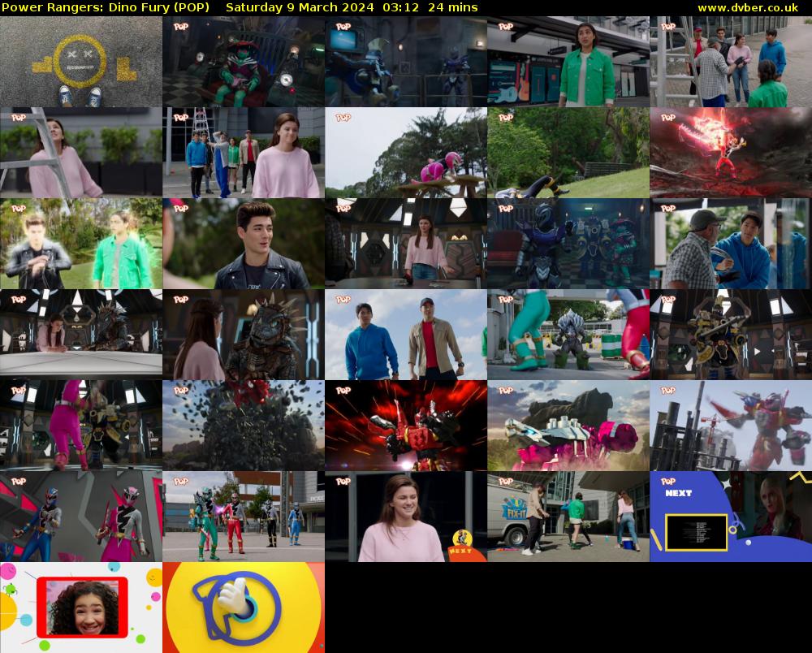Viewport: 812px width, 653px height.
Task: Open thumbnail of curly-haired girl in red frame
Action: (80, 608)
